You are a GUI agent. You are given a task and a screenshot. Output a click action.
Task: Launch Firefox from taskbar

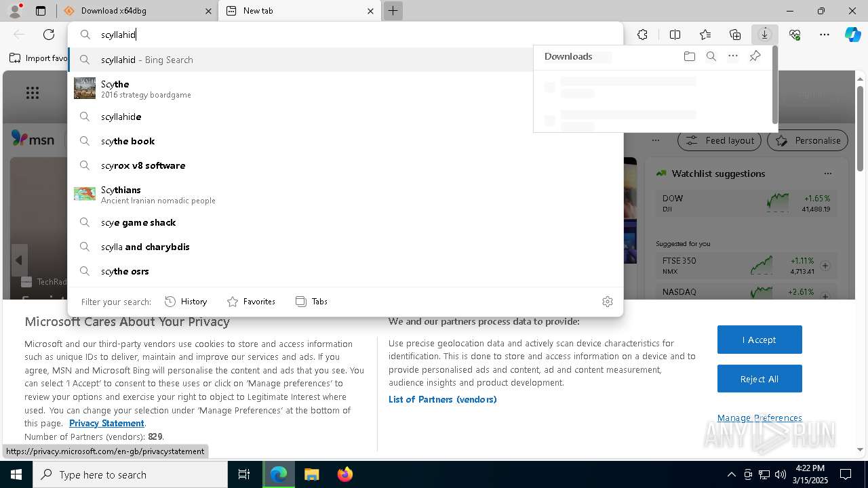(344, 474)
